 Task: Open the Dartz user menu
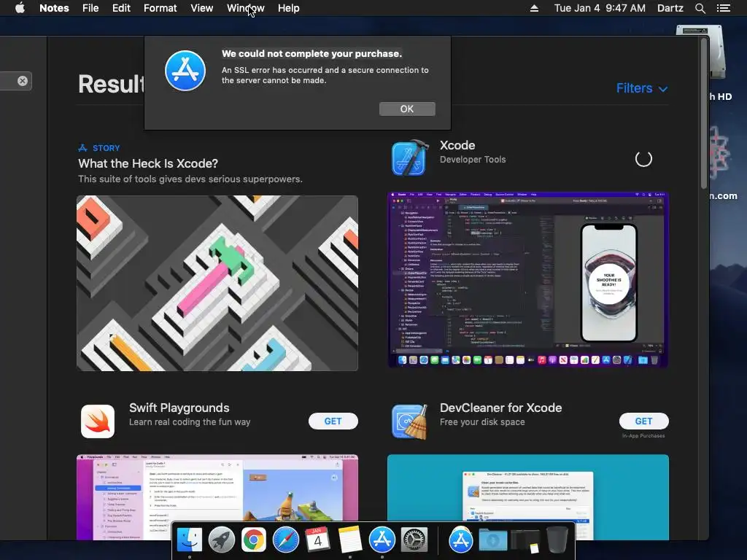click(x=670, y=8)
